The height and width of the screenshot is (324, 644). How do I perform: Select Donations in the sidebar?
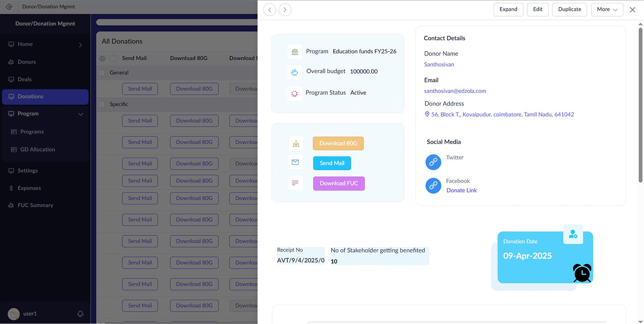coord(45,96)
